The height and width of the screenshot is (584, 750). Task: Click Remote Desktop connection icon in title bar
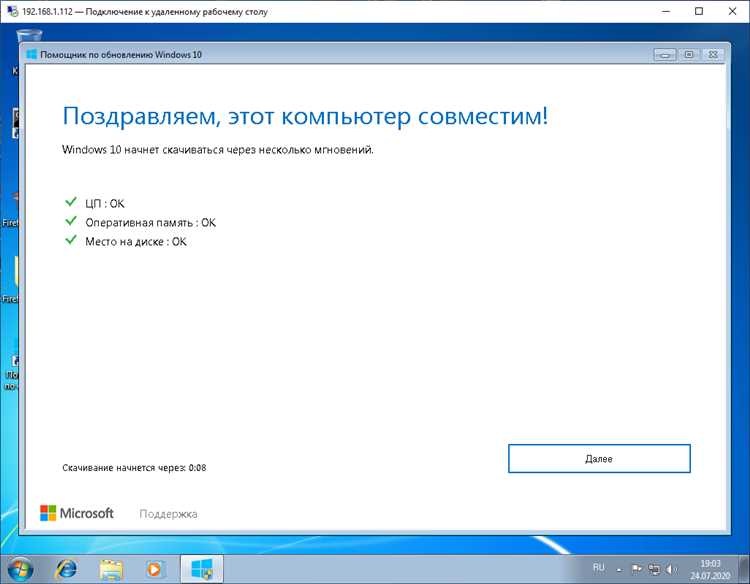(12, 11)
